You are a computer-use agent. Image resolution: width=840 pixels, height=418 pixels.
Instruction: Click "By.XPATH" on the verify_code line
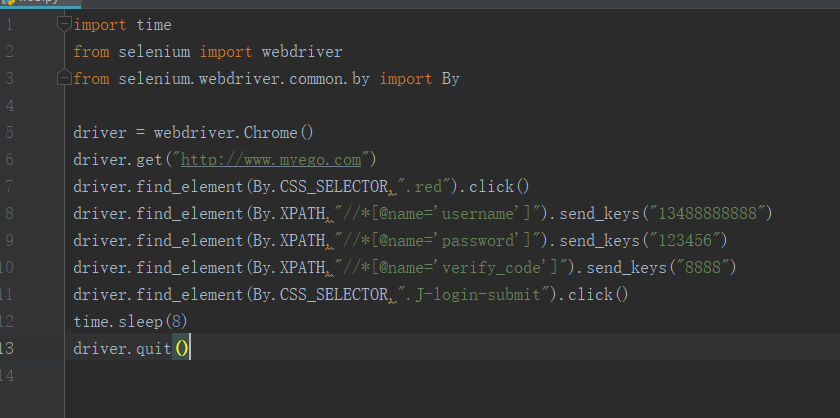click(x=289, y=267)
